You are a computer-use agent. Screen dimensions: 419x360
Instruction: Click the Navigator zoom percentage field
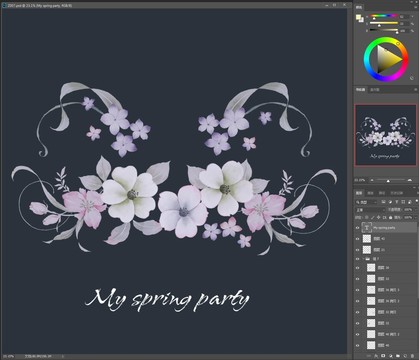(360, 180)
